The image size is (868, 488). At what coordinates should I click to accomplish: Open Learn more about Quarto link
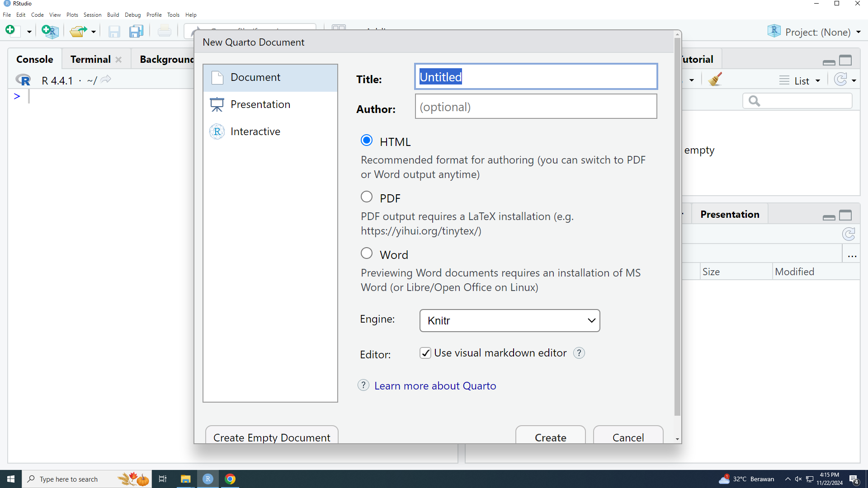point(435,385)
